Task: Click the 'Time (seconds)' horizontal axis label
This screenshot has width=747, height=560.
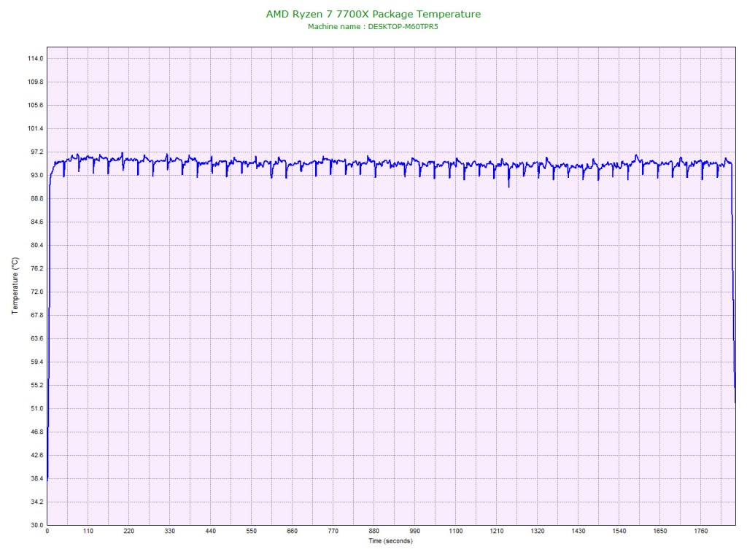Action: coord(390,541)
